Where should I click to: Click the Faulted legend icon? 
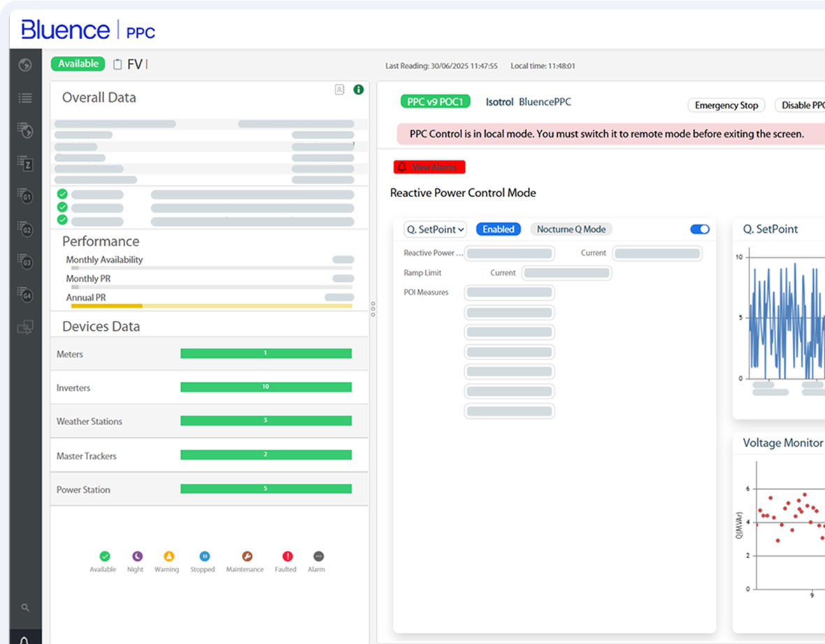click(x=287, y=556)
